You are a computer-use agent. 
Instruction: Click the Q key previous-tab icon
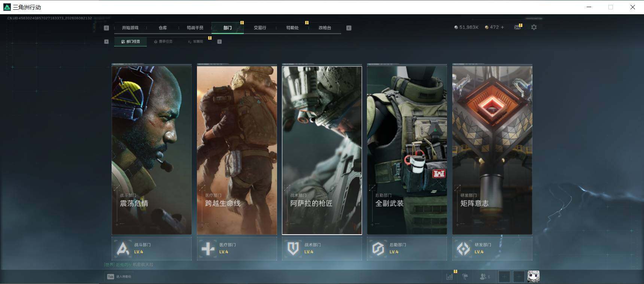(106, 28)
